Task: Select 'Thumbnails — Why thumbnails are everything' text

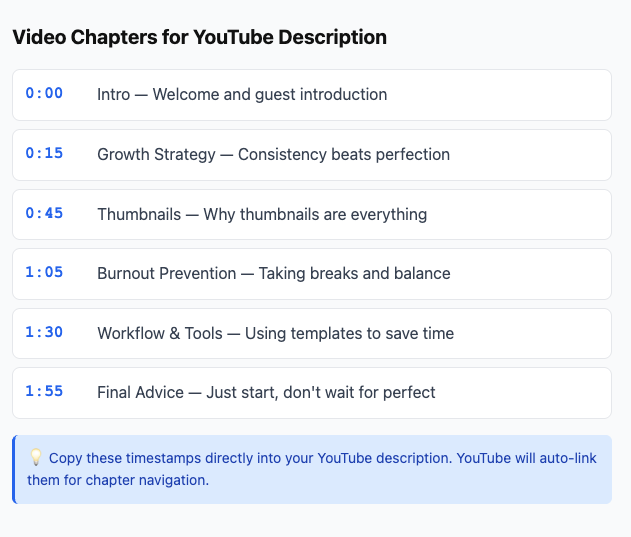Action: click(x=262, y=215)
